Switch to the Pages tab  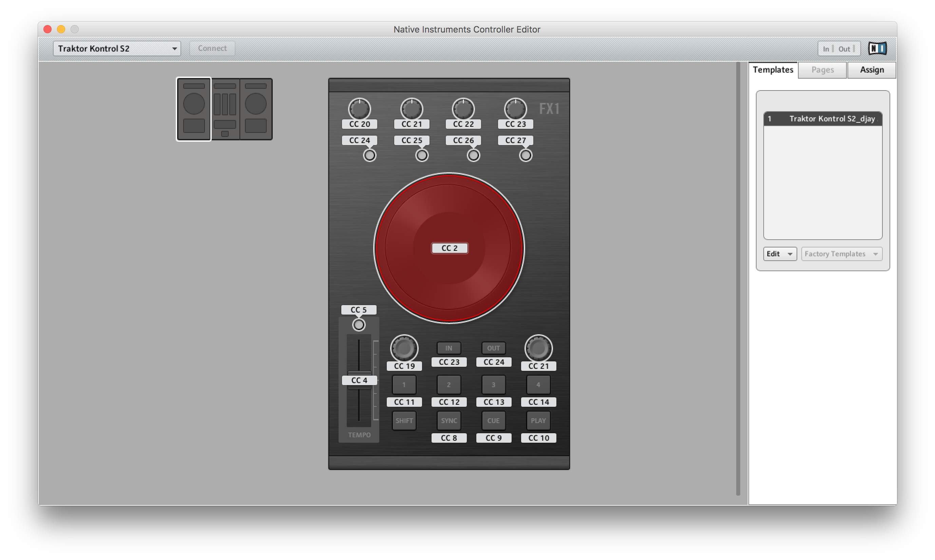(x=822, y=69)
